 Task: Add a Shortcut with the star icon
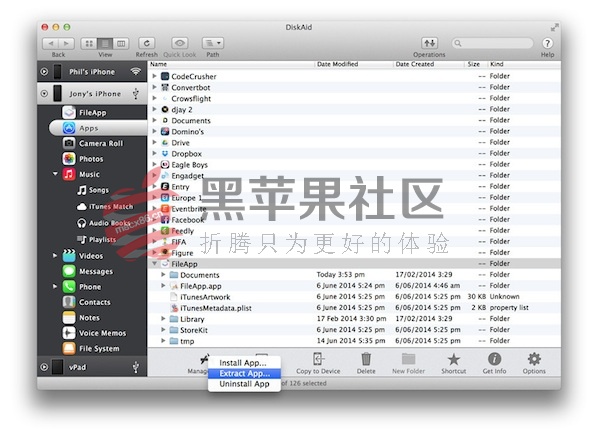(x=453, y=359)
